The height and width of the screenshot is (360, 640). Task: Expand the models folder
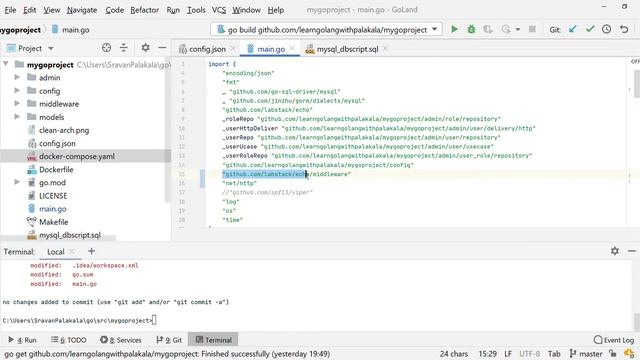(x=17, y=116)
